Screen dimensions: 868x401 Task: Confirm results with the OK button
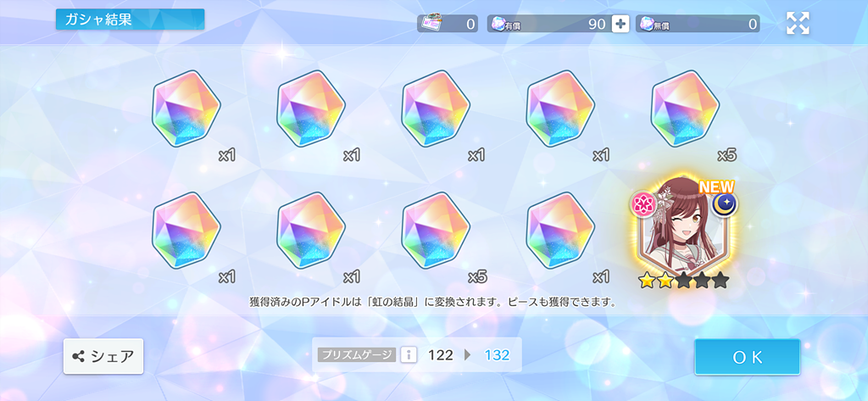[748, 357]
